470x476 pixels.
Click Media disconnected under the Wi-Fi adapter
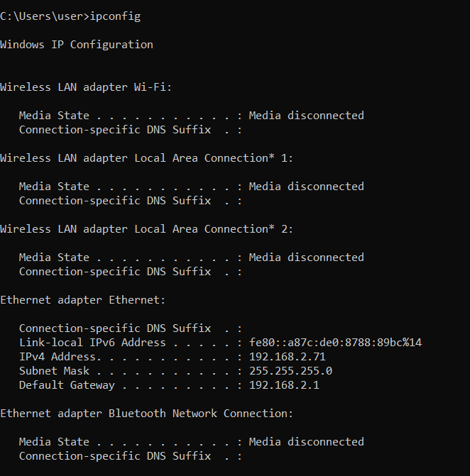coord(306,115)
